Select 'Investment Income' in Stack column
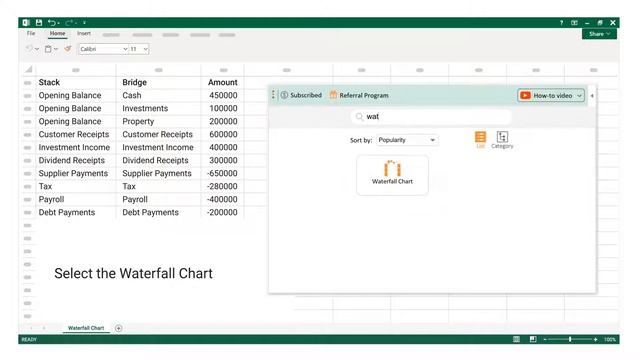 click(x=76, y=147)
